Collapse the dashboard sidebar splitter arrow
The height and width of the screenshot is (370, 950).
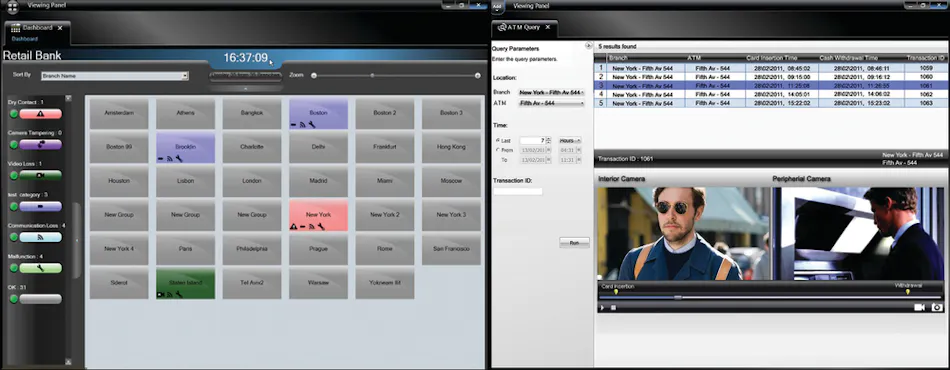76,240
